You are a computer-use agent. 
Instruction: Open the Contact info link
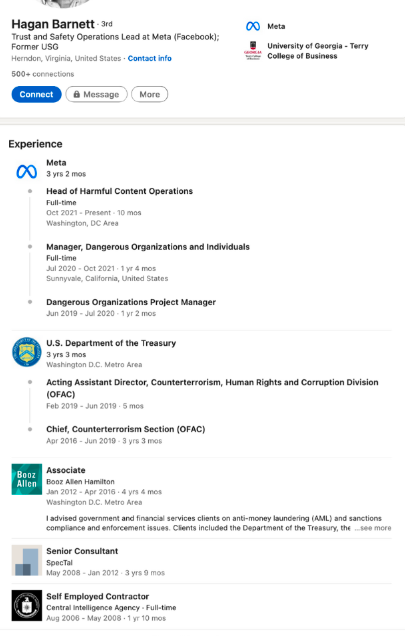click(x=149, y=58)
